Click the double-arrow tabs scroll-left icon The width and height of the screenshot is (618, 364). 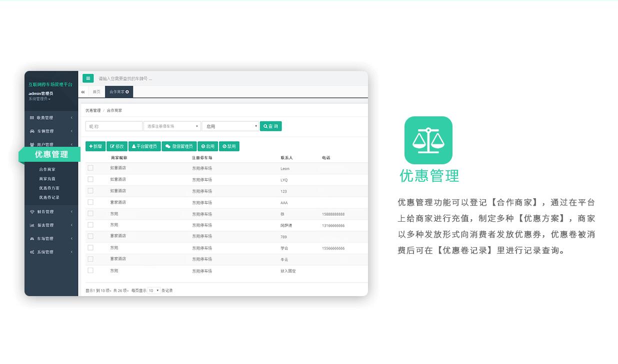click(83, 92)
